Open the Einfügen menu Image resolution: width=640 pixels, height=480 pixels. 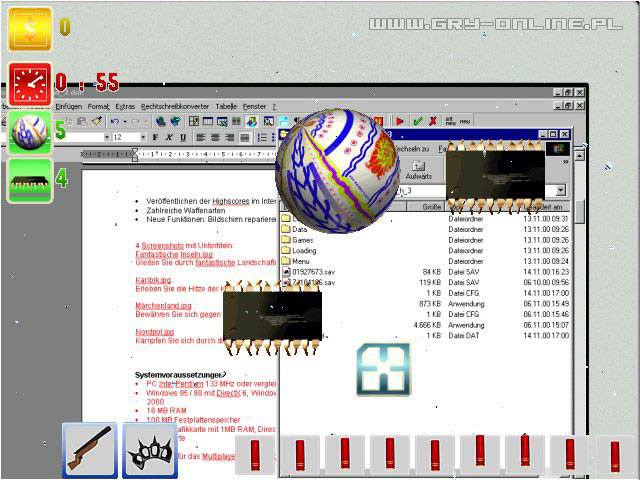coord(69,107)
